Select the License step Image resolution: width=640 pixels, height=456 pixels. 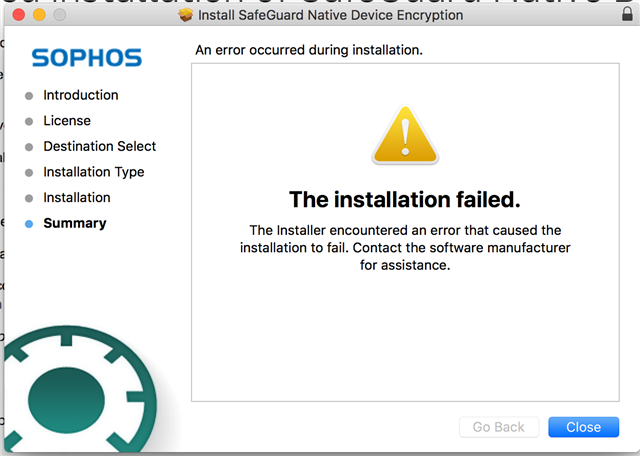pyautogui.click(x=67, y=121)
